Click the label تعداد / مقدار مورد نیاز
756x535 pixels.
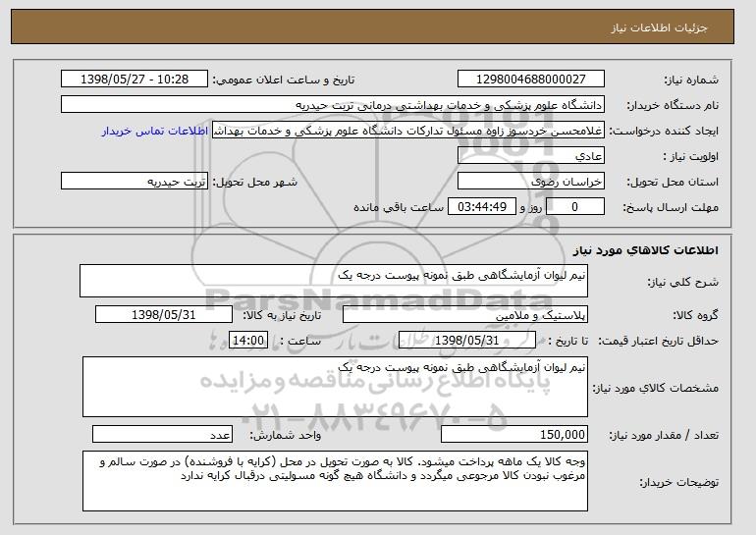pyautogui.click(x=664, y=435)
